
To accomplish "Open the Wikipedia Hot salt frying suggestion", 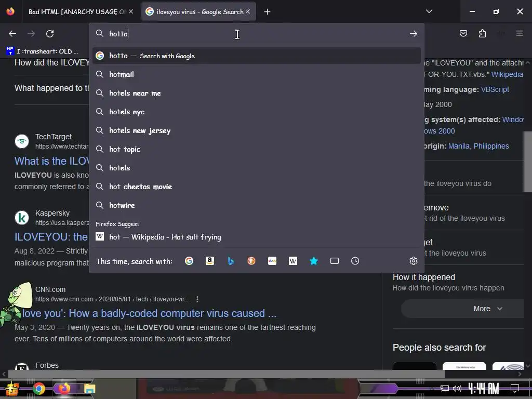I will tap(257, 237).
